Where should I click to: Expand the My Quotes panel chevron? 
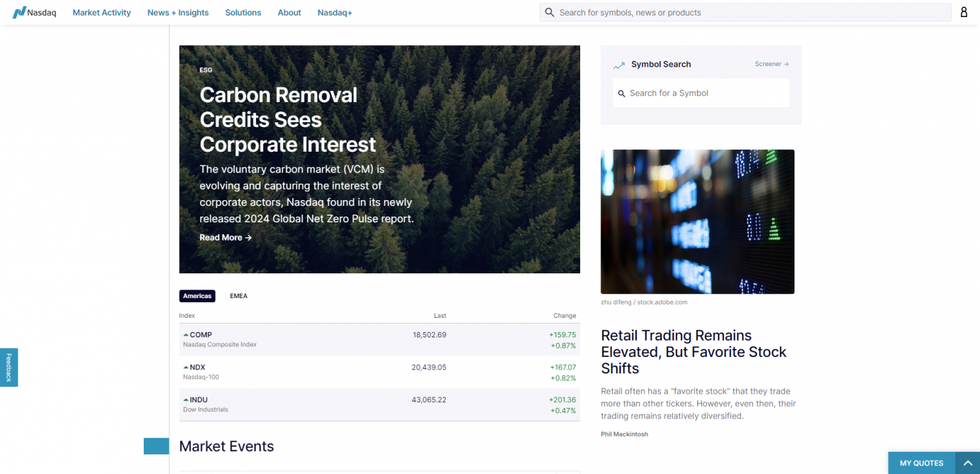(968, 463)
